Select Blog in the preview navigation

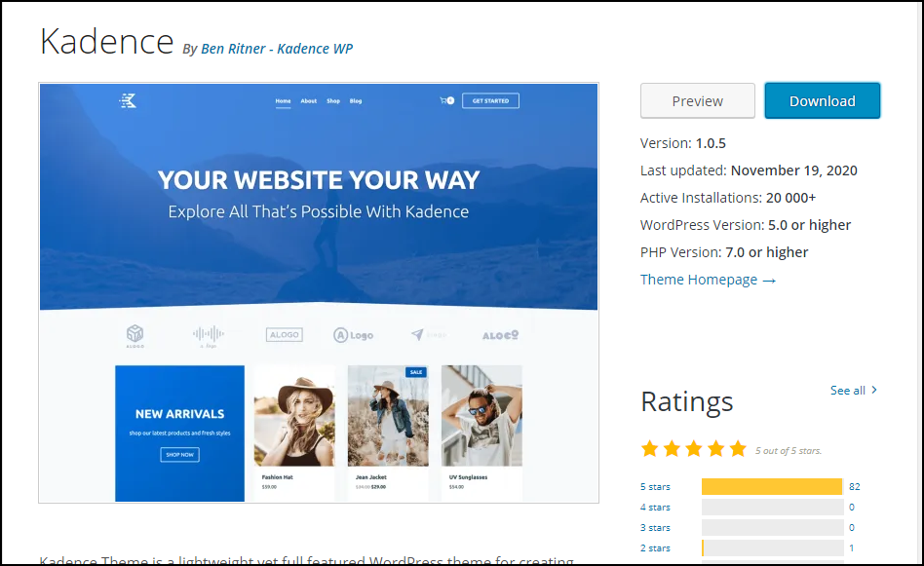click(356, 100)
